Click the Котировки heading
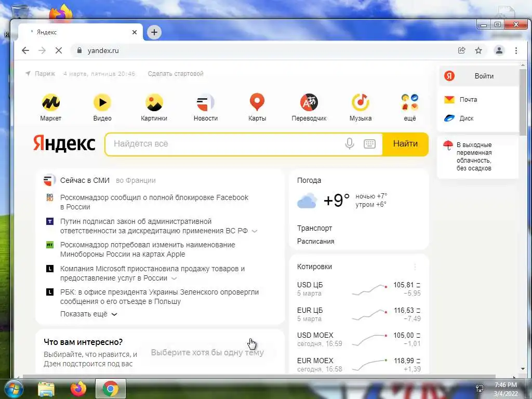Image resolution: width=532 pixels, height=399 pixels. 314,267
